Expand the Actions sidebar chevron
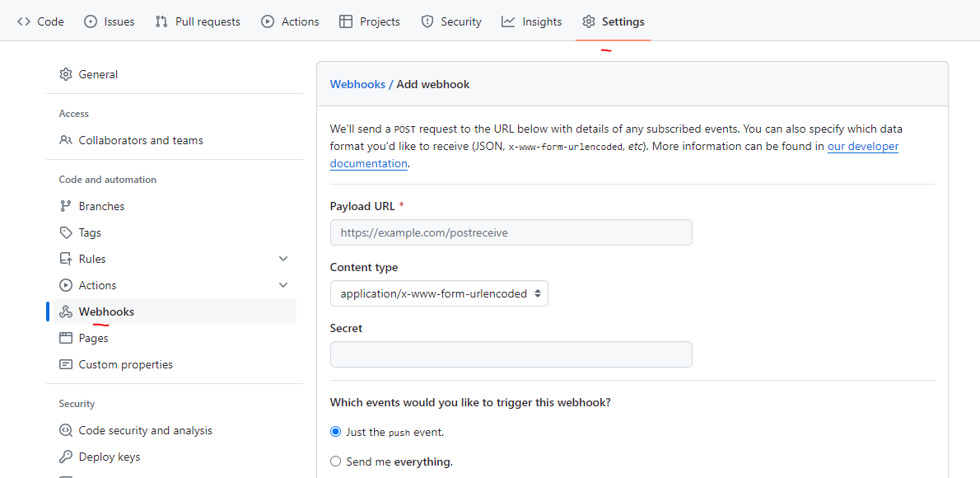This screenshot has width=980, height=478. pos(283,285)
